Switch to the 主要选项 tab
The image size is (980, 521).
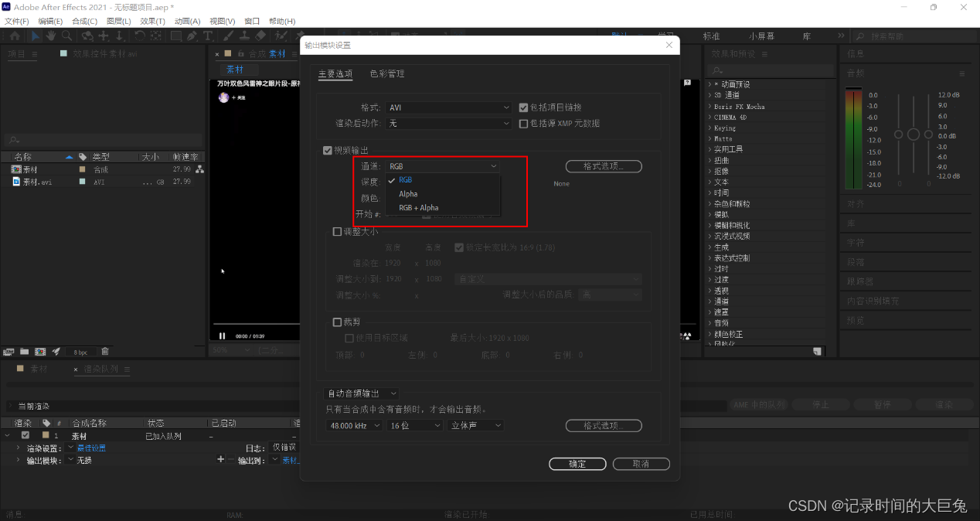click(335, 73)
